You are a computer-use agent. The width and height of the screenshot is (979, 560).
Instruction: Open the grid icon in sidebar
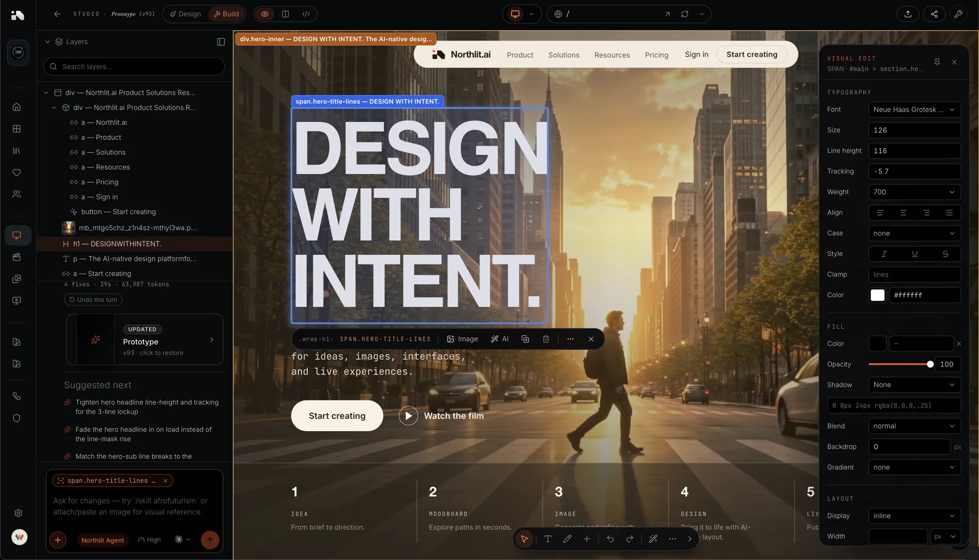(x=17, y=129)
